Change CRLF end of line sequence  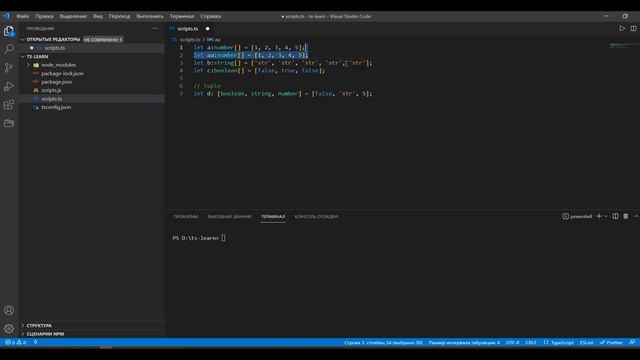[531, 342]
